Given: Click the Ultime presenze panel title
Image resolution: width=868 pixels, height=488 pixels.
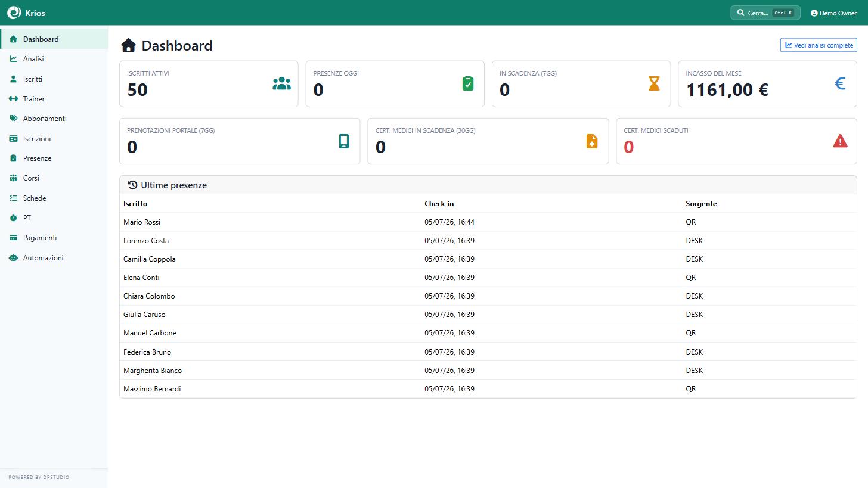Looking at the screenshot, I should 173,185.
